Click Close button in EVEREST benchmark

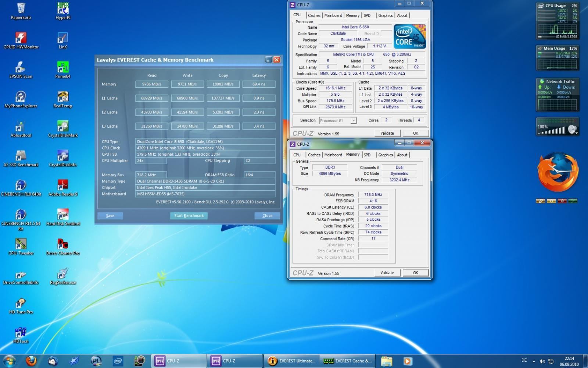[x=267, y=216]
